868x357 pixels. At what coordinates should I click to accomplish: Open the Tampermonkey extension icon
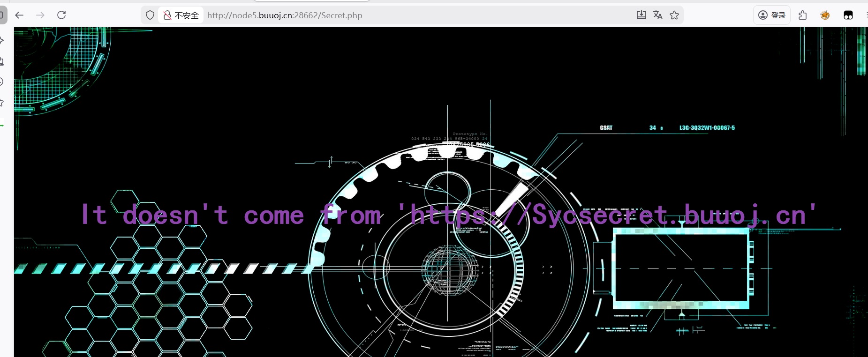[x=848, y=15]
